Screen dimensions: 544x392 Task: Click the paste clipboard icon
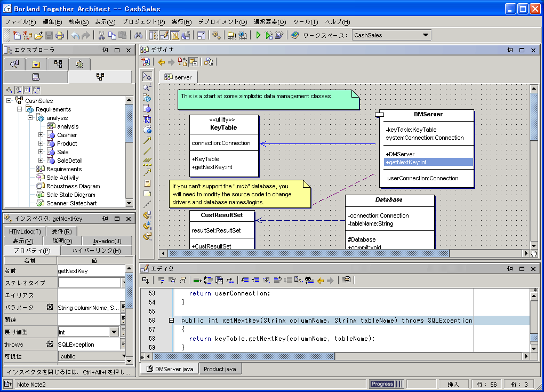122,35
